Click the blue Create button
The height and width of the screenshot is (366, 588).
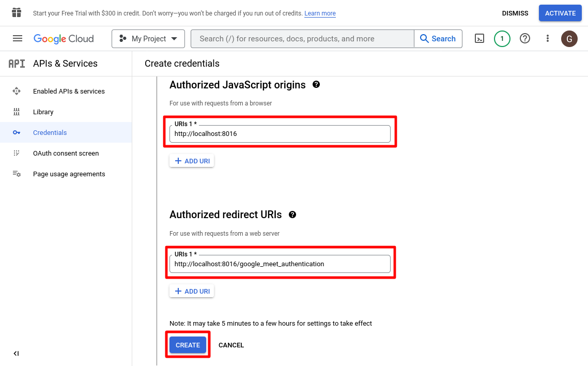pyautogui.click(x=188, y=345)
